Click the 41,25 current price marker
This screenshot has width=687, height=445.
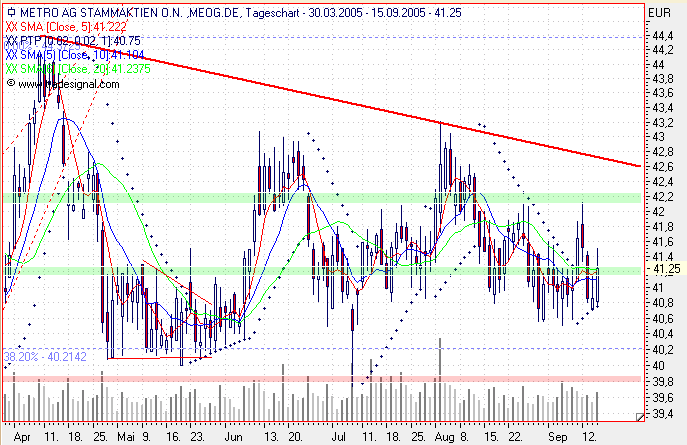click(x=666, y=269)
